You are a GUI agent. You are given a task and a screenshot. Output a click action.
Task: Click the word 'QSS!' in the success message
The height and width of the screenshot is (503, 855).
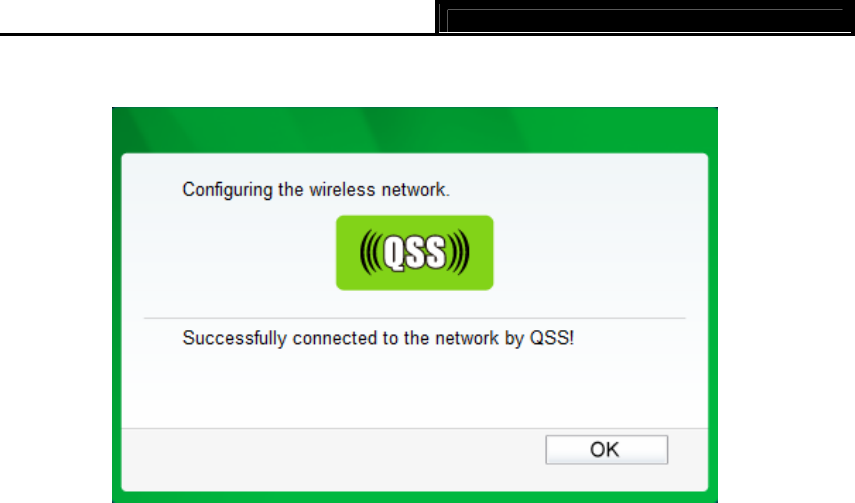click(x=552, y=338)
